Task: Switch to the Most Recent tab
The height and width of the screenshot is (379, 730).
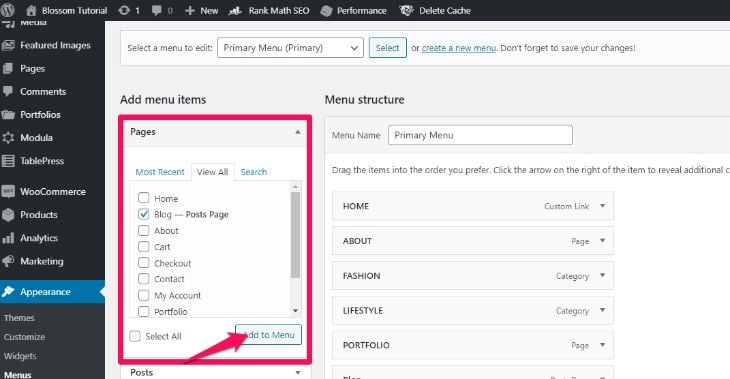Action: click(160, 172)
